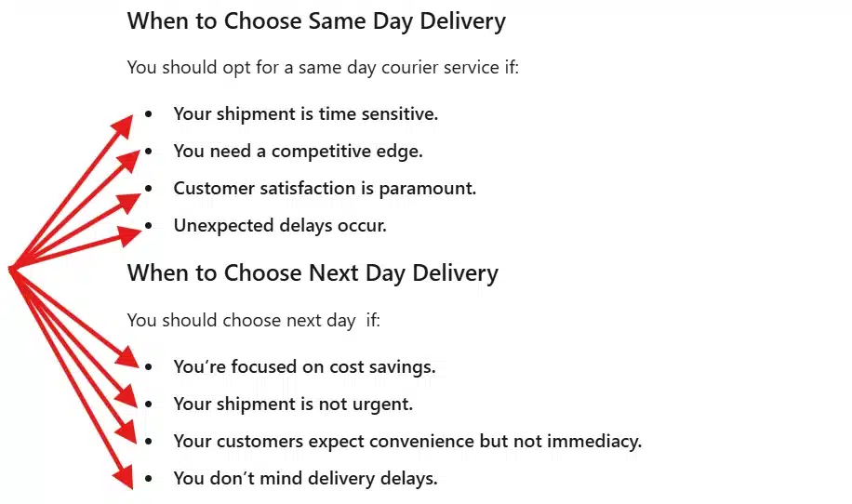The image size is (852, 504).
Task: Select 'Your shipment is time sensitive.' bullet text
Action: 305,114
